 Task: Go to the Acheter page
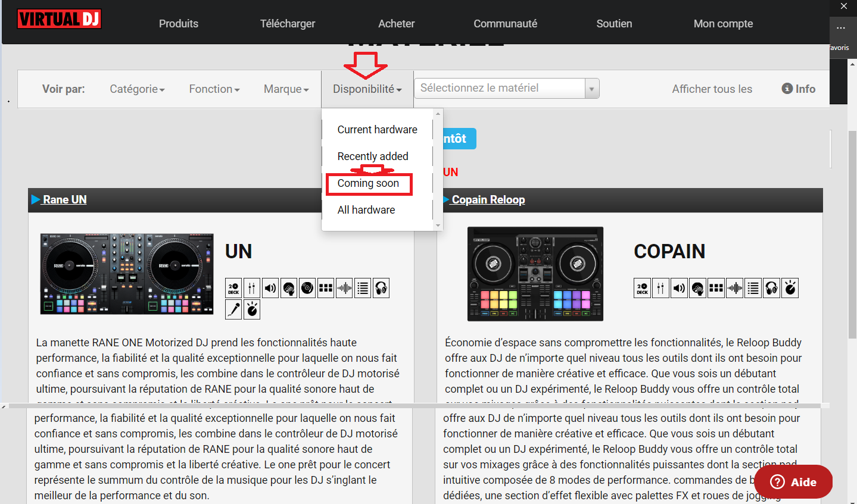[397, 23]
